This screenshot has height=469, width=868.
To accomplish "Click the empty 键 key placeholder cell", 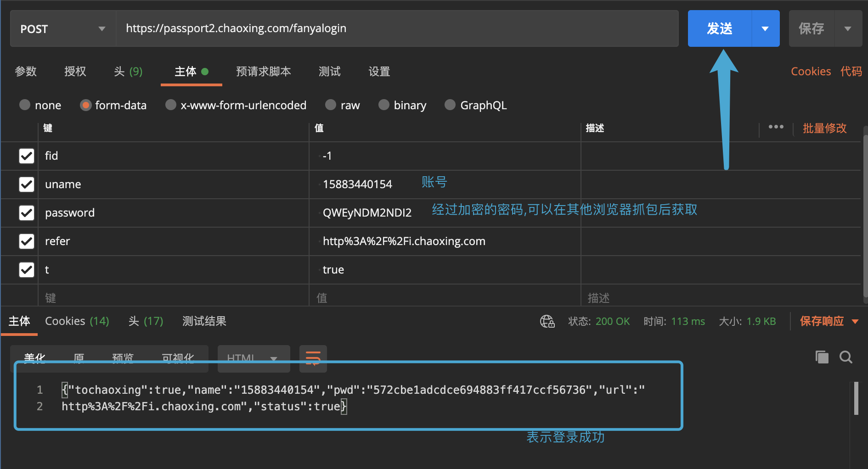I will coord(174,298).
